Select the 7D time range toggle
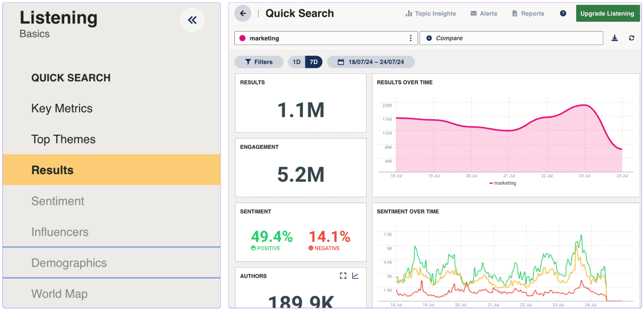644x311 pixels. [x=314, y=62]
